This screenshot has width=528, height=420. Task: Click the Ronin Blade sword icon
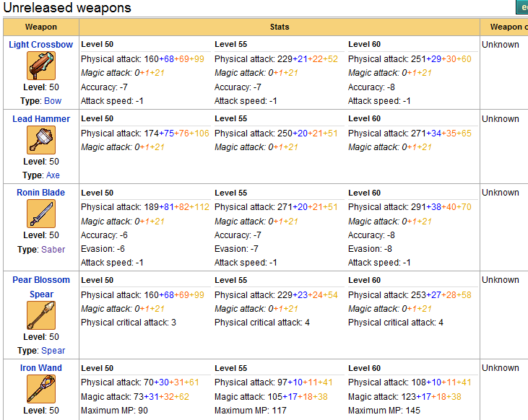[41, 214]
